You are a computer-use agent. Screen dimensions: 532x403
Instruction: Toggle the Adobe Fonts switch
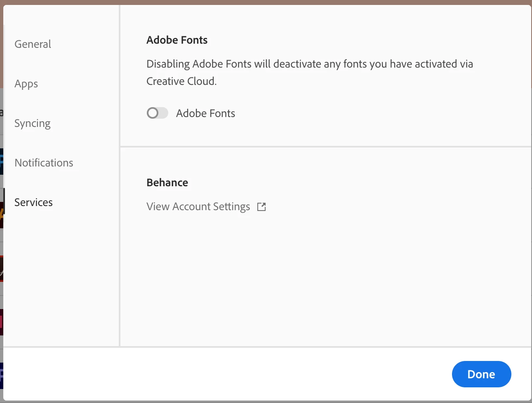(x=157, y=113)
